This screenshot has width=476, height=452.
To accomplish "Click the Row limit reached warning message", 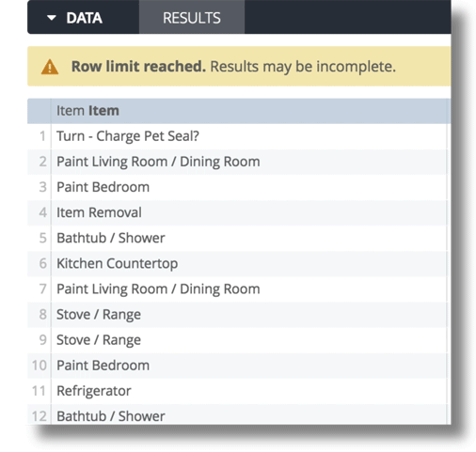I will (x=233, y=67).
